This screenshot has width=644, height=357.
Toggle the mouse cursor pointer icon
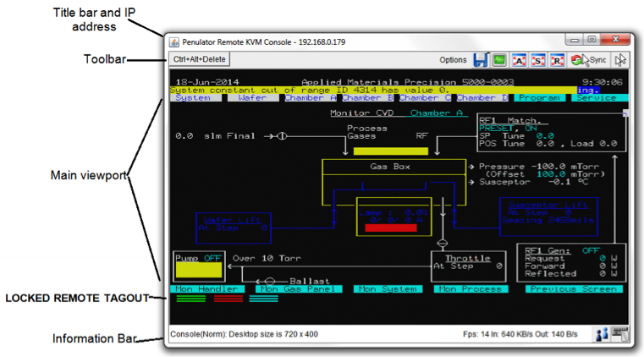[x=620, y=60]
